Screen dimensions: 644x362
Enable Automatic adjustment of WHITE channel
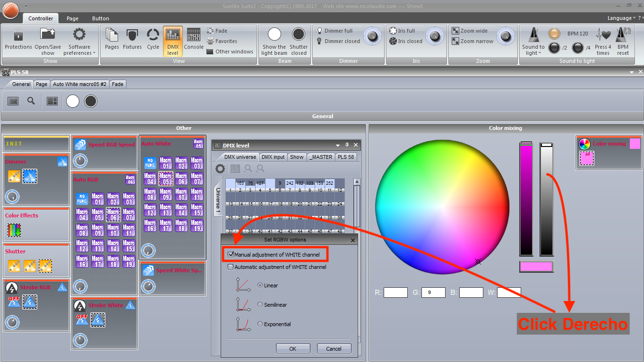[x=231, y=267]
